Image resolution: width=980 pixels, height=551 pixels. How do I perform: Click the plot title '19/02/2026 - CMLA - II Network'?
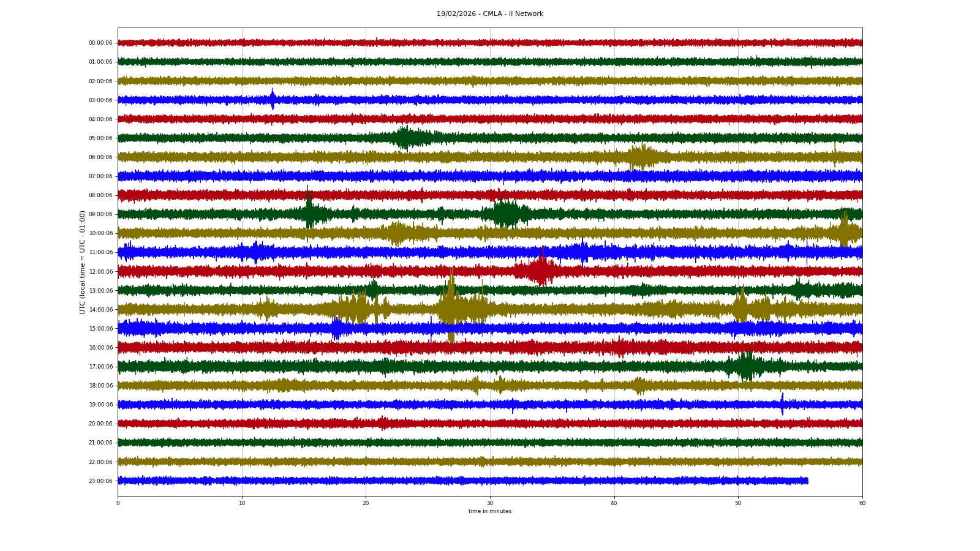click(x=489, y=13)
